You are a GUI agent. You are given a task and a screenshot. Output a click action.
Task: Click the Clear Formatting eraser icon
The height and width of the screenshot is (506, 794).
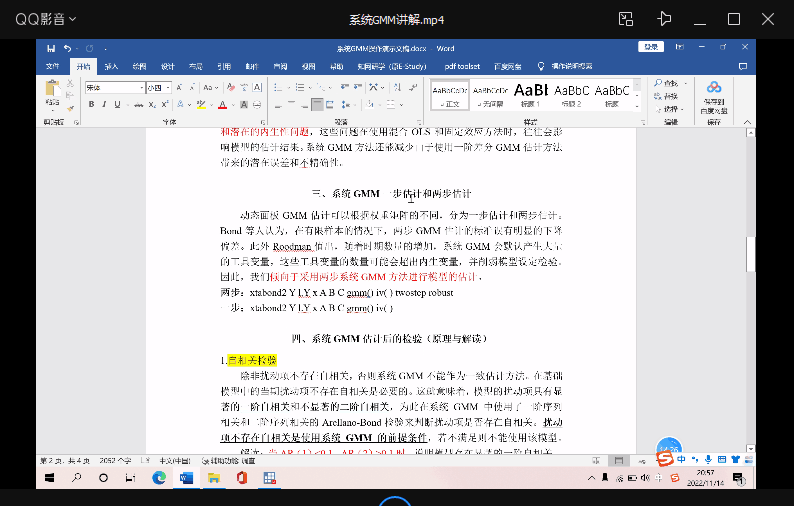tap(231, 88)
